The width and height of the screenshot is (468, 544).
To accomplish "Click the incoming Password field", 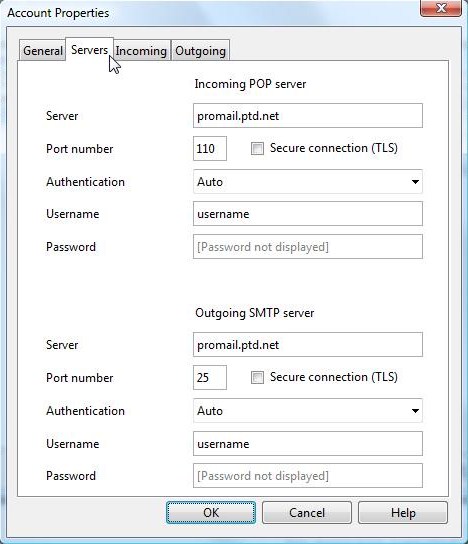I will [x=308, y=247].
